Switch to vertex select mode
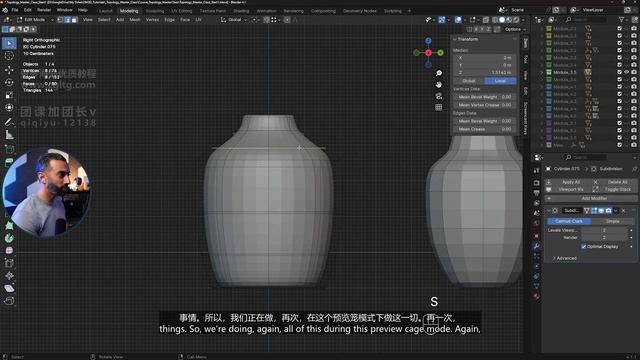The image size is (640, 360). (x=60, y=20)
